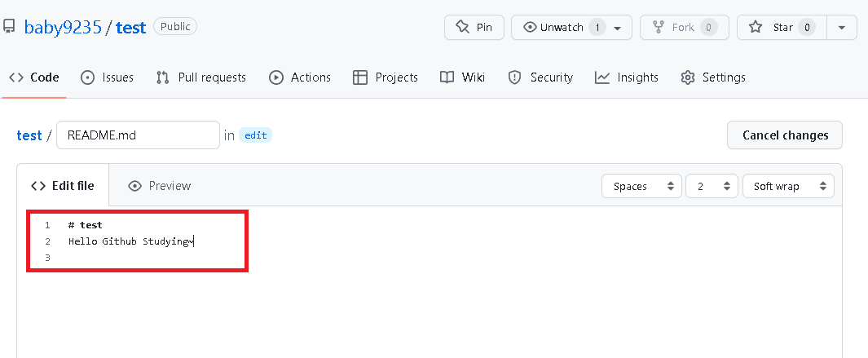The image size is (868, 358).
Task: Open the Projects tab
Action: click(385, 77)
